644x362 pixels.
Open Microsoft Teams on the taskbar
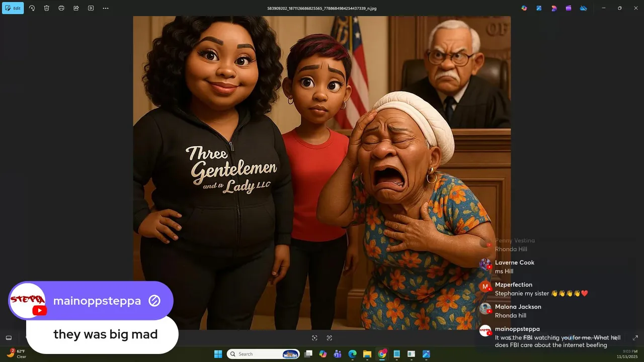coord(338,354)
